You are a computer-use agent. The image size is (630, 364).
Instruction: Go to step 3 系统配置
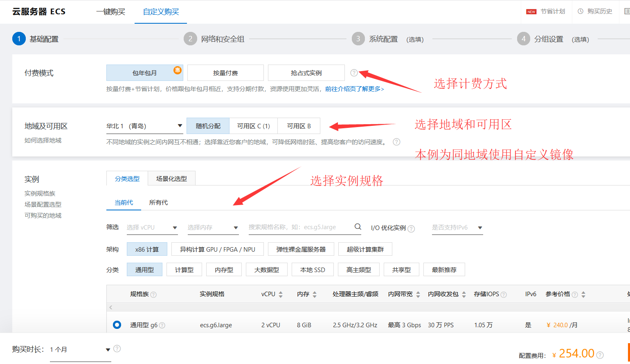[x=375, y=39]
